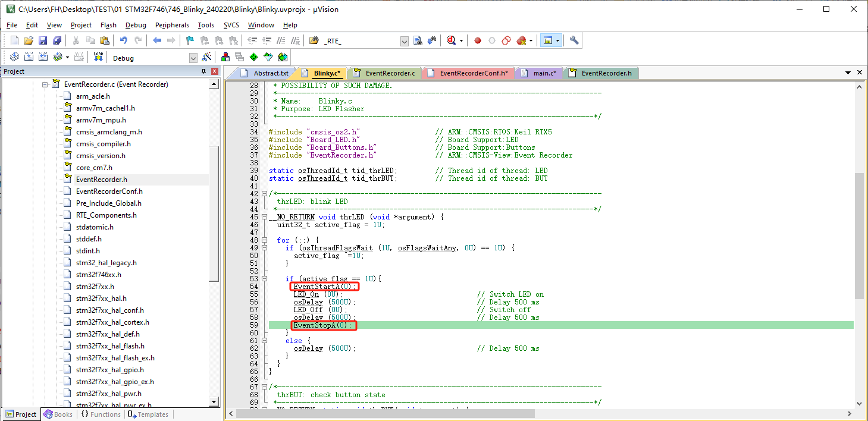This screenshot has width=868, height=421.
Task: Pin the Project panel with pushpin
Action: (x=203, y=71)
